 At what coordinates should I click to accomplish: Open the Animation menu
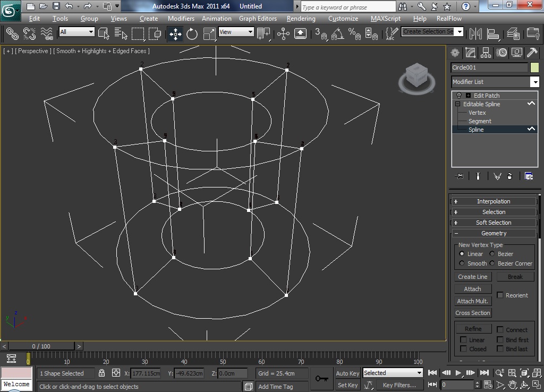217,19
